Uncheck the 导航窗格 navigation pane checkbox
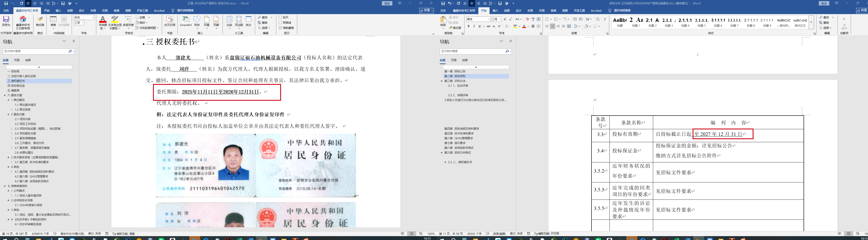Screen dimensions: 868x240 pos(280,28)
